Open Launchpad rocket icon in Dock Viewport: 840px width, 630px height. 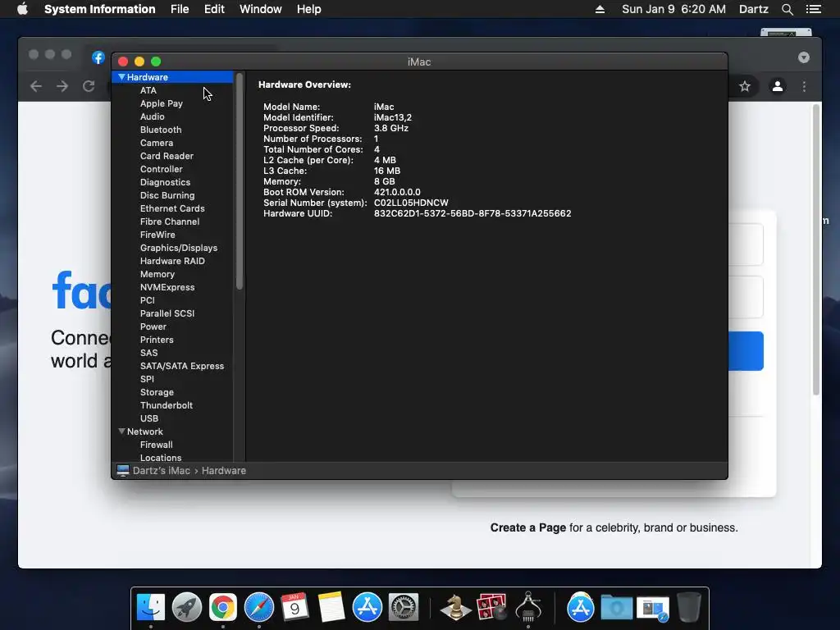pos(186,607)
